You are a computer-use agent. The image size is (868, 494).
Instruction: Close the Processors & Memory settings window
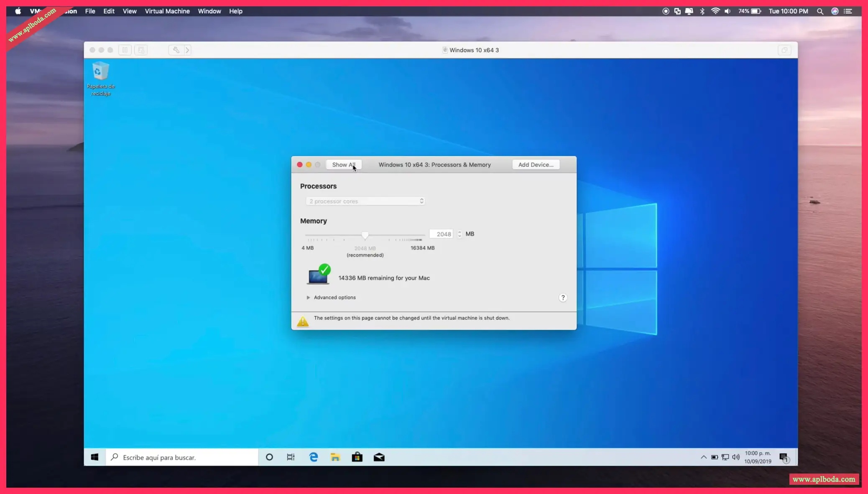(300, 165)
